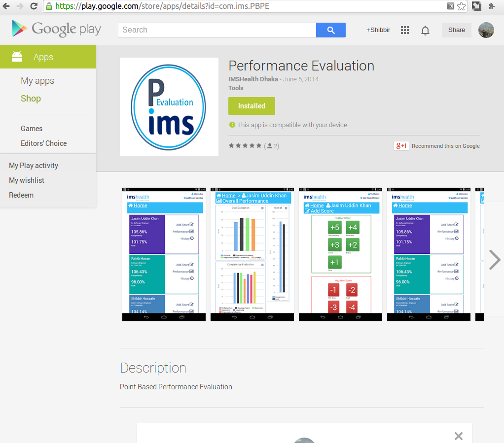Bookmark this page with the star icon
Screen dimensions: 504x443
[461, 6]
